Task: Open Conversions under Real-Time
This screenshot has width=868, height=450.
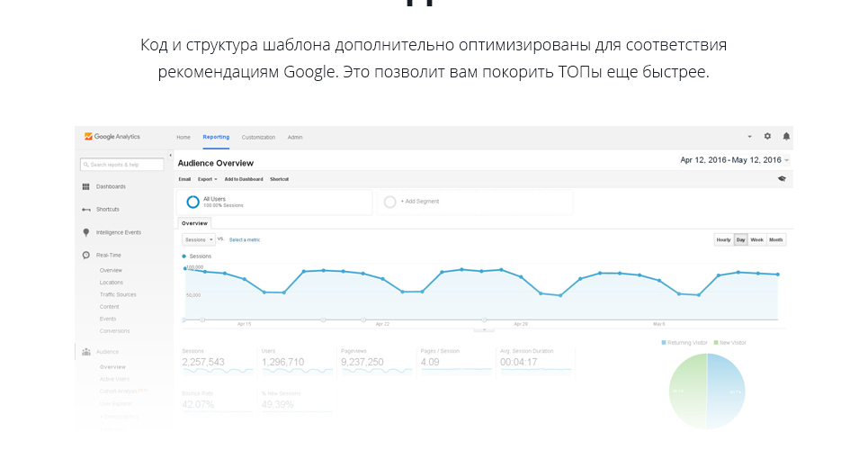Action: coord(114,331)
